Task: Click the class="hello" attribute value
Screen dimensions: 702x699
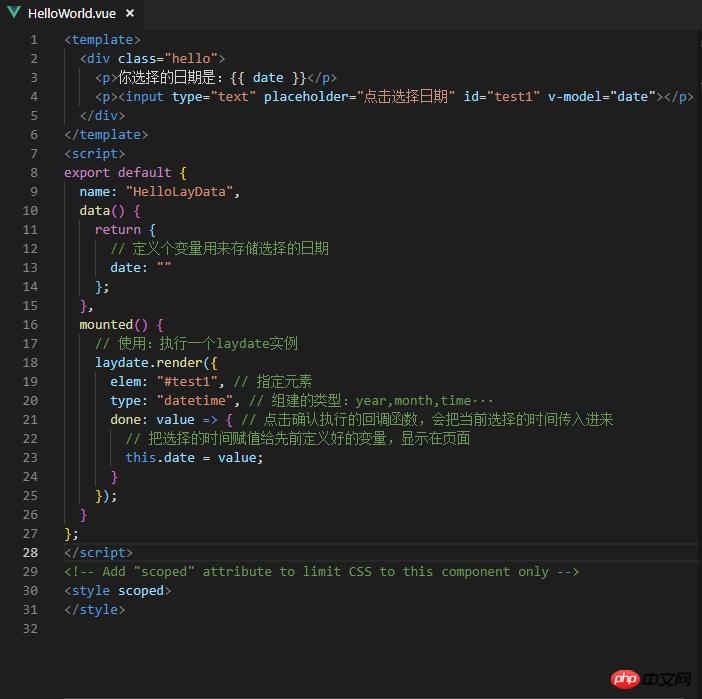Action: (191, 59)
